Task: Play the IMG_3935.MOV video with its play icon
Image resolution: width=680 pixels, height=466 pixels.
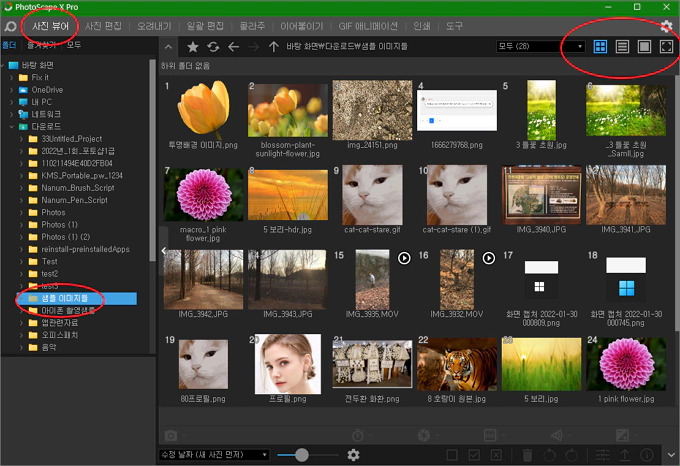Action: [404, 258]
